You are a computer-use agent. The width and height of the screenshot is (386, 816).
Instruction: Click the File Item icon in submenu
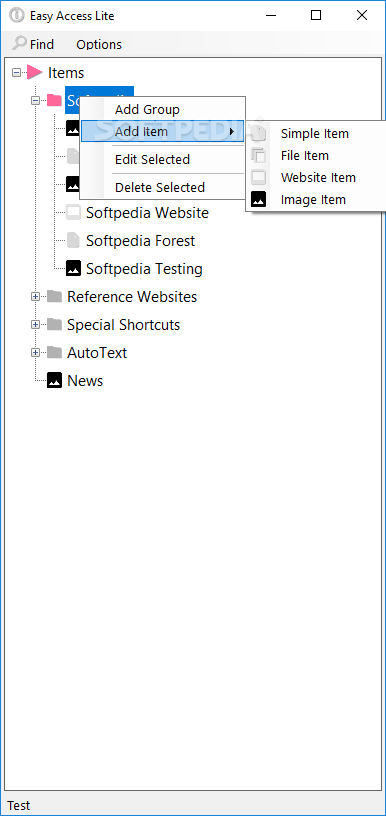(x=259, y=155)
